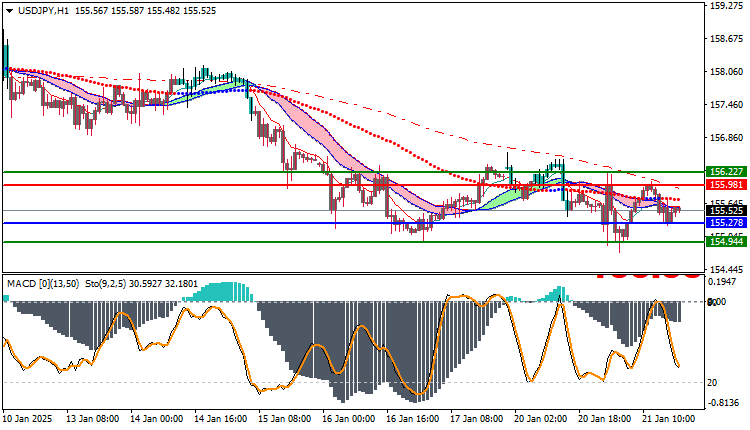Click the 16 Jan 16:00 time axis label
This screenshot has height=430, width=750.
[413, 419]
